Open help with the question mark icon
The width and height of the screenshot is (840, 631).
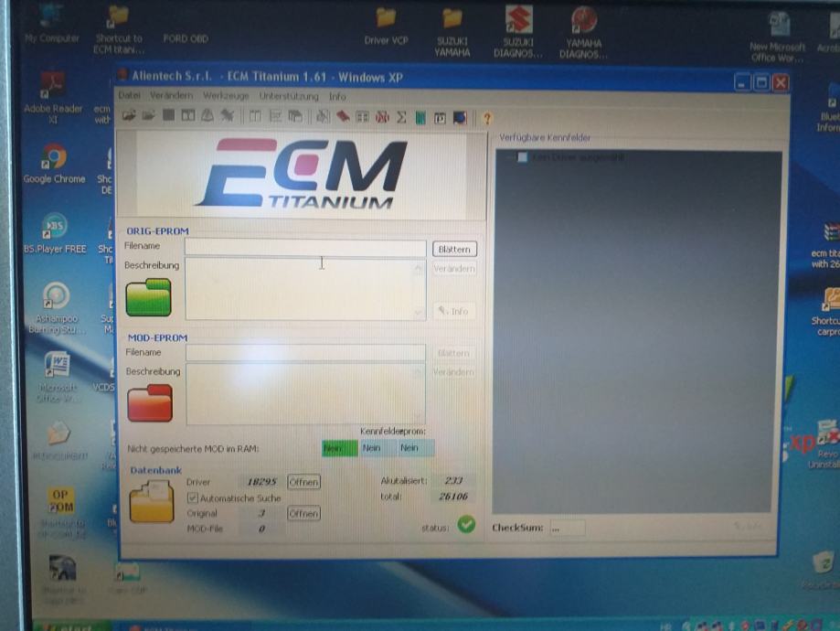coord(487,118)
